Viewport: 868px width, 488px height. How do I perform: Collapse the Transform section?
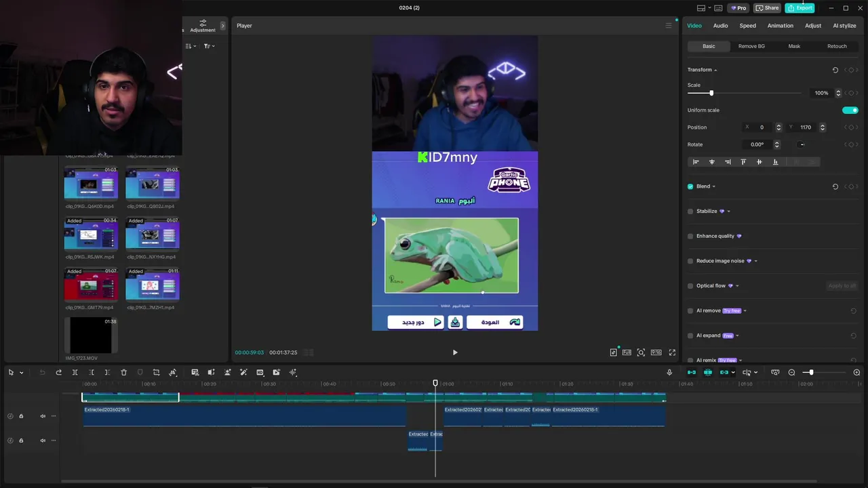[x=715, y=70]
